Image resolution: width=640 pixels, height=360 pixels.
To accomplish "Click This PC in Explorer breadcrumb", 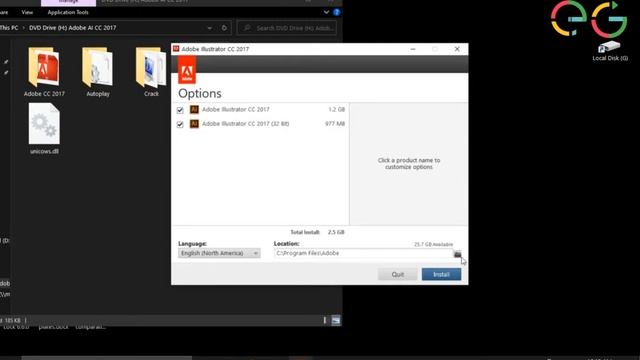I will click(x=9, y=28).
